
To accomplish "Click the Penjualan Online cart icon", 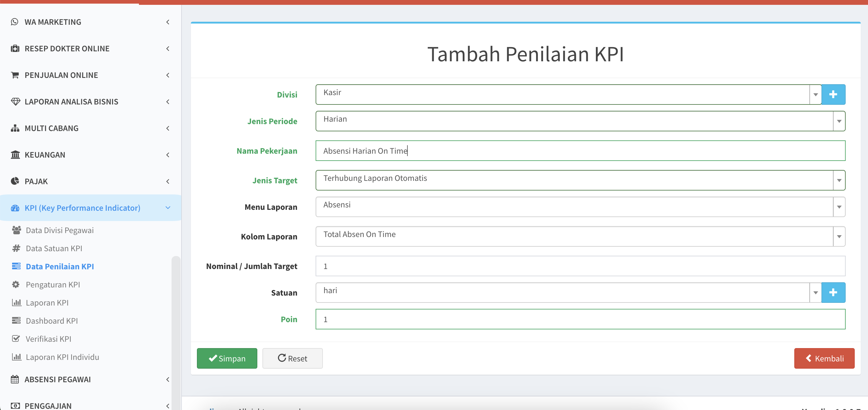I will point(15,75).
